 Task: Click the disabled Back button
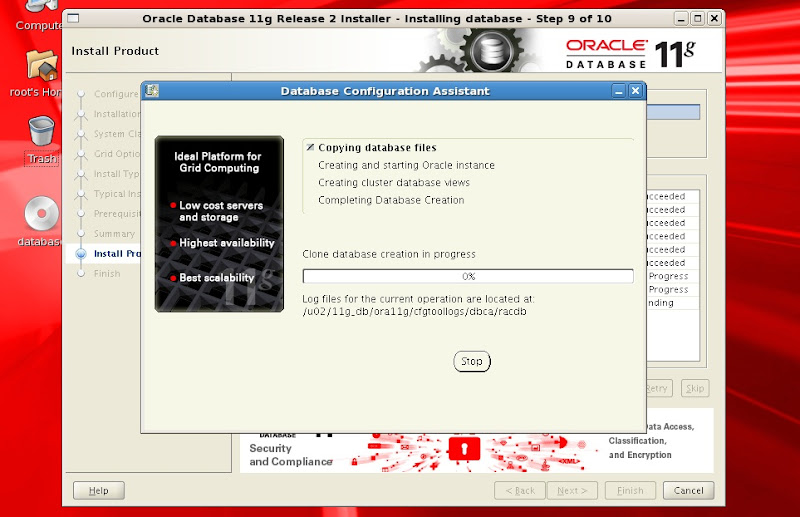click(x=520, y=490)
